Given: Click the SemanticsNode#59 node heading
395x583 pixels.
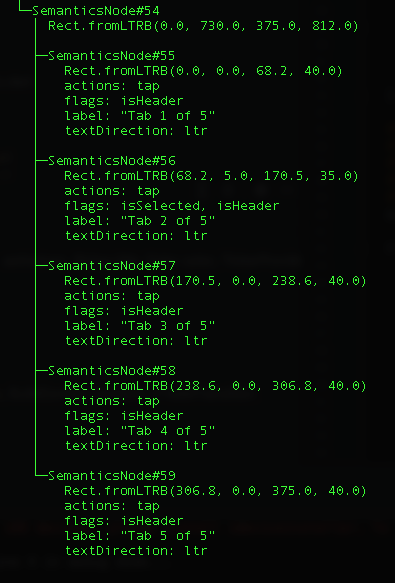Looking at the screenshot, I should click(112, 476).
